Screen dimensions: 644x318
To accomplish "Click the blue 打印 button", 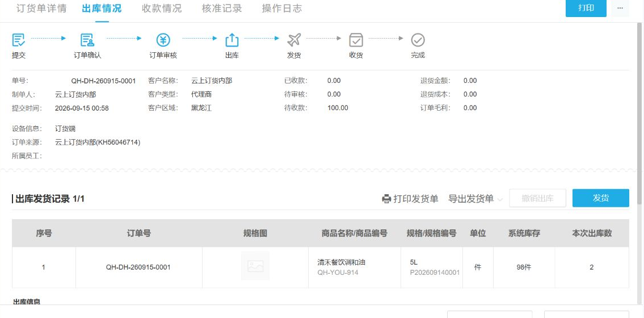I will tap(586, 8).
